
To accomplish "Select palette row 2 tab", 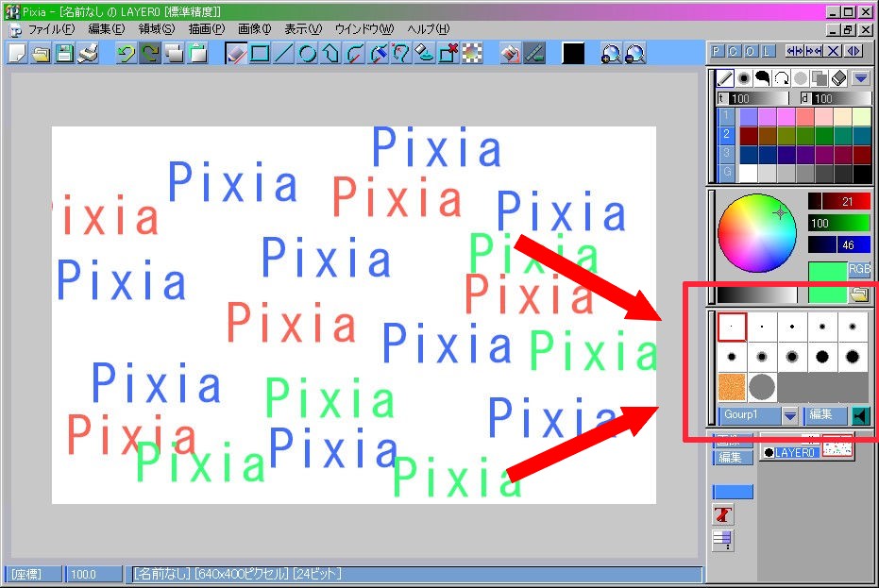I will coord(726,135).
